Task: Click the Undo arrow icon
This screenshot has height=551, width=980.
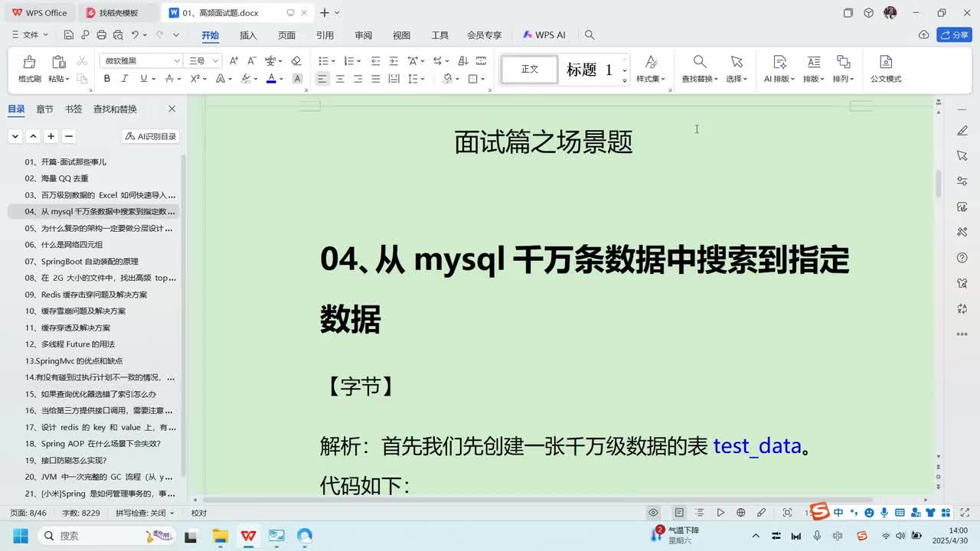Action: coord(135,35)
